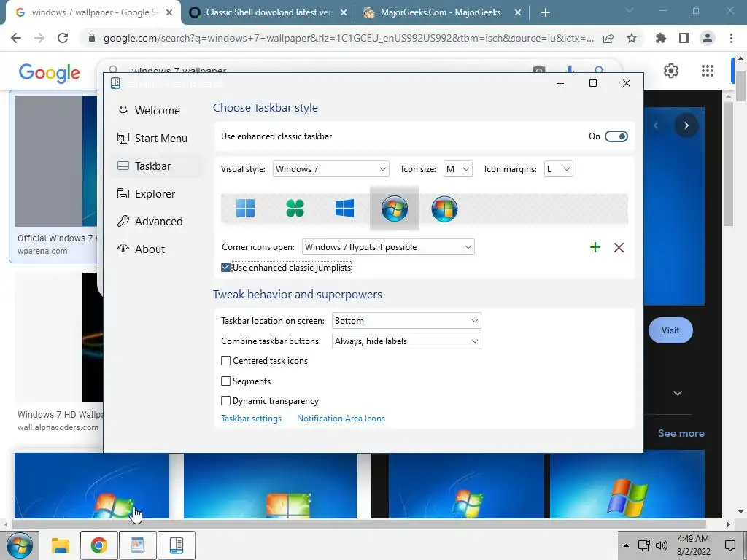Select the Windows 11 start button icon
This screenshot has width=747, height=560.
coord(245,209)
